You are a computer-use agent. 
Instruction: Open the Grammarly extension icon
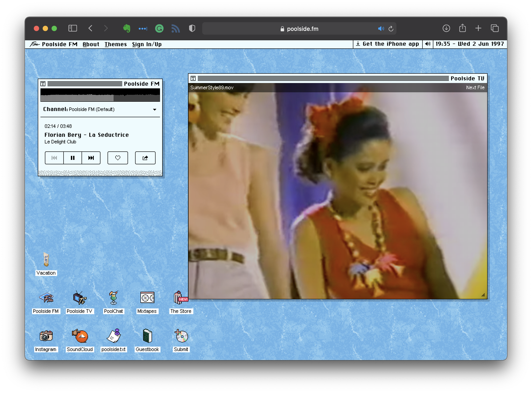(159, 29)
